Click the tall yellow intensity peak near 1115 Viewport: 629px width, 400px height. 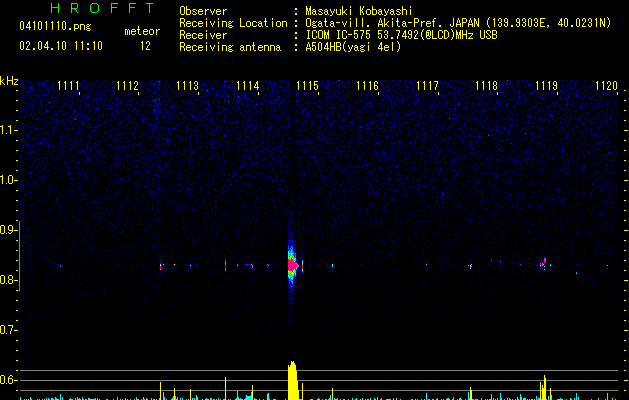(293, 380)
